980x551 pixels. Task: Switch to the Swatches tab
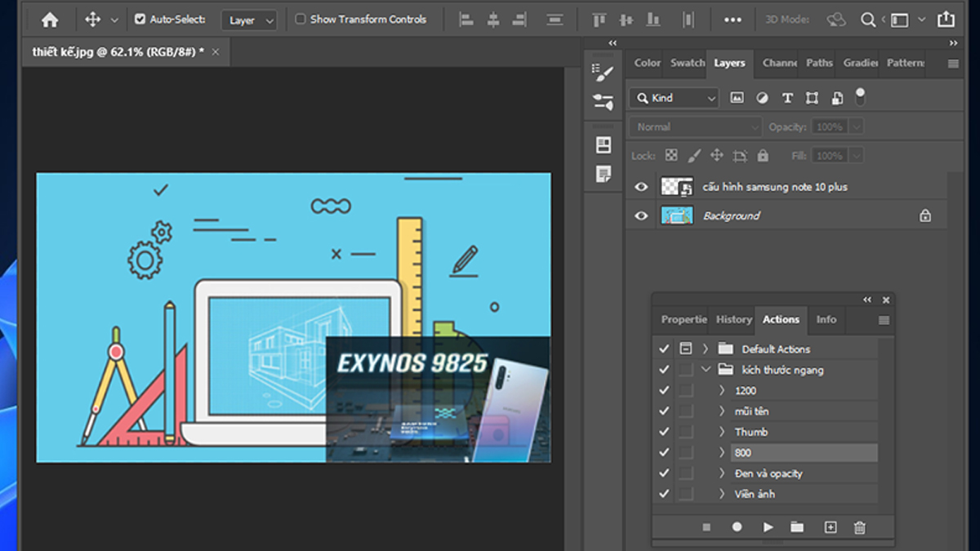(688, 63)
